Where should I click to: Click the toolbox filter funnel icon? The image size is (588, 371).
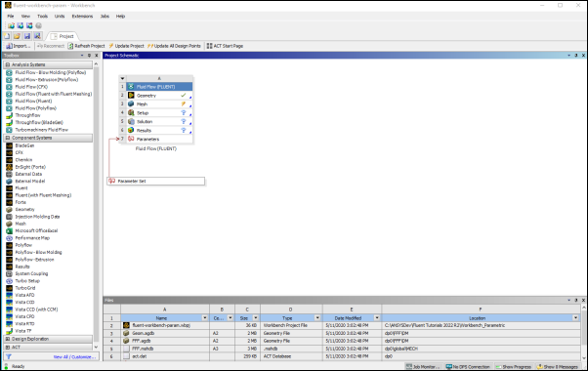(8, 356)
